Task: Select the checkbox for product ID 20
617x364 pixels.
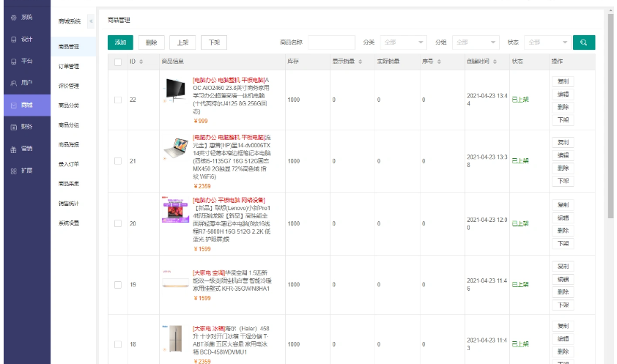Action: pos(118,223)
